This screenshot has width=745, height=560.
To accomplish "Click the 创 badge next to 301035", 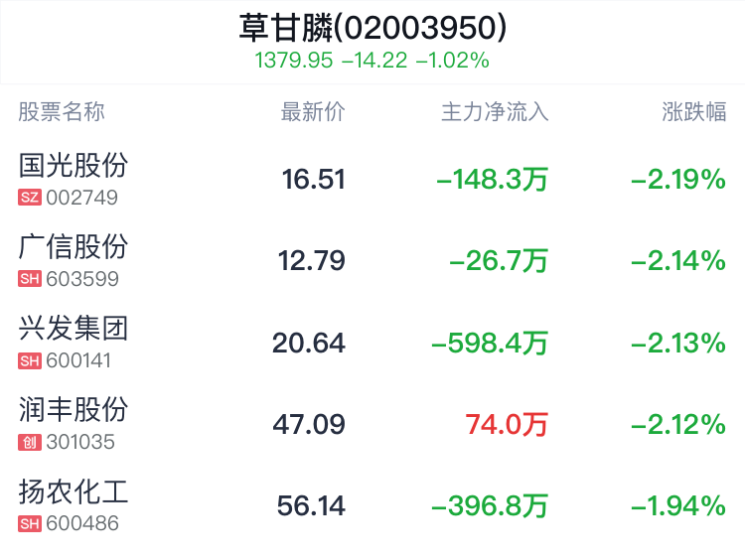I will [x=30, y=442].
